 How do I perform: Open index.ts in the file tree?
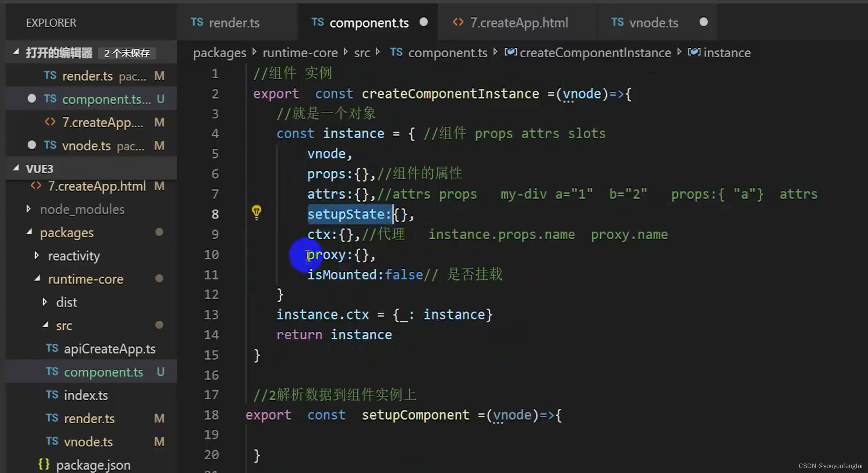92,395
